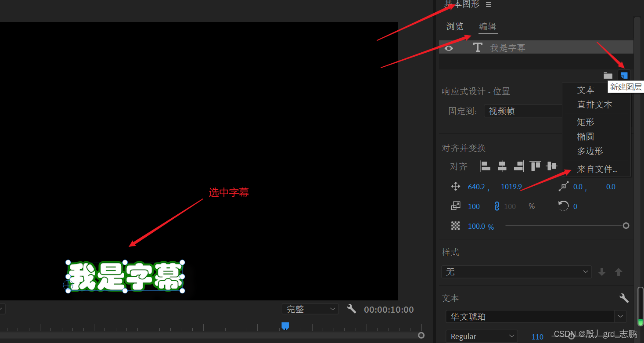Choose 来自文件... from new layer menu
Image resolution: width=644 pixels, height=343 pixels.
(597, 169)
